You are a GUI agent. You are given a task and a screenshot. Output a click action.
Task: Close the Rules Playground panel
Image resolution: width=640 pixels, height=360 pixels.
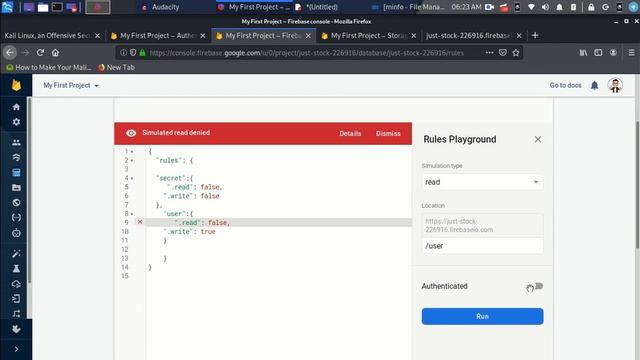538,140
